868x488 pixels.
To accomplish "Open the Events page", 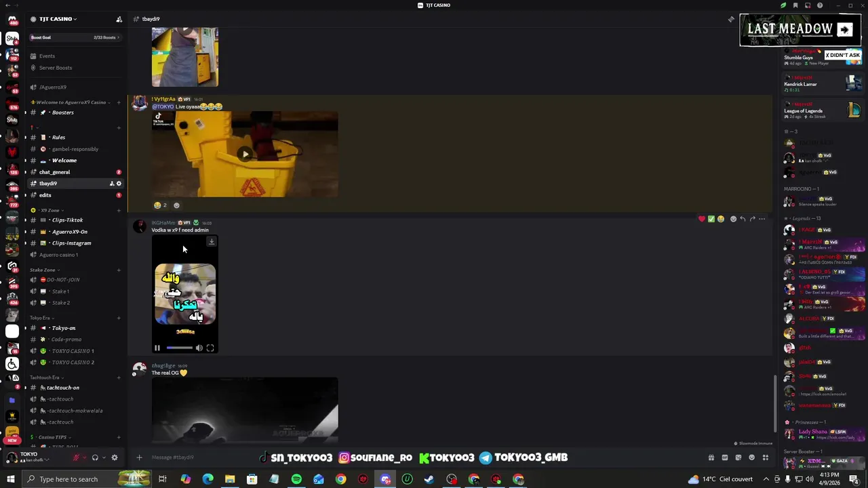I will [75, 56].
